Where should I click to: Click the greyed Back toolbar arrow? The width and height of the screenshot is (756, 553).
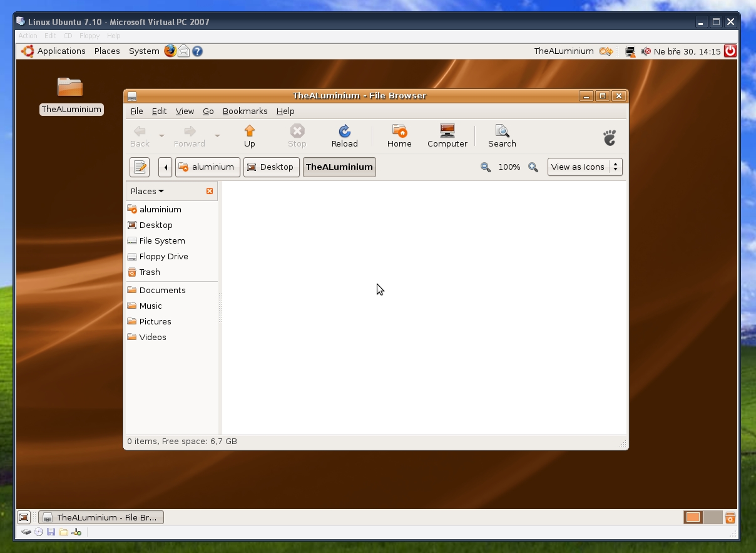140,131
